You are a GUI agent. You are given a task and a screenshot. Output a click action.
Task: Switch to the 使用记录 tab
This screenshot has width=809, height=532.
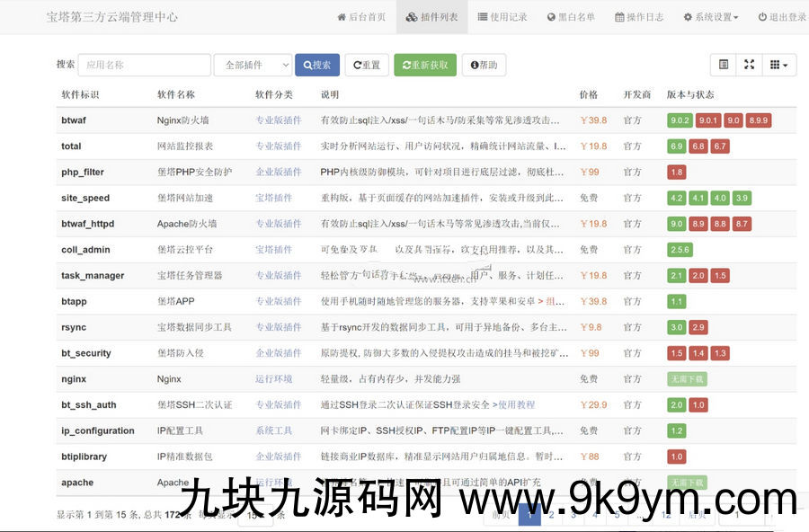point(502,17)
